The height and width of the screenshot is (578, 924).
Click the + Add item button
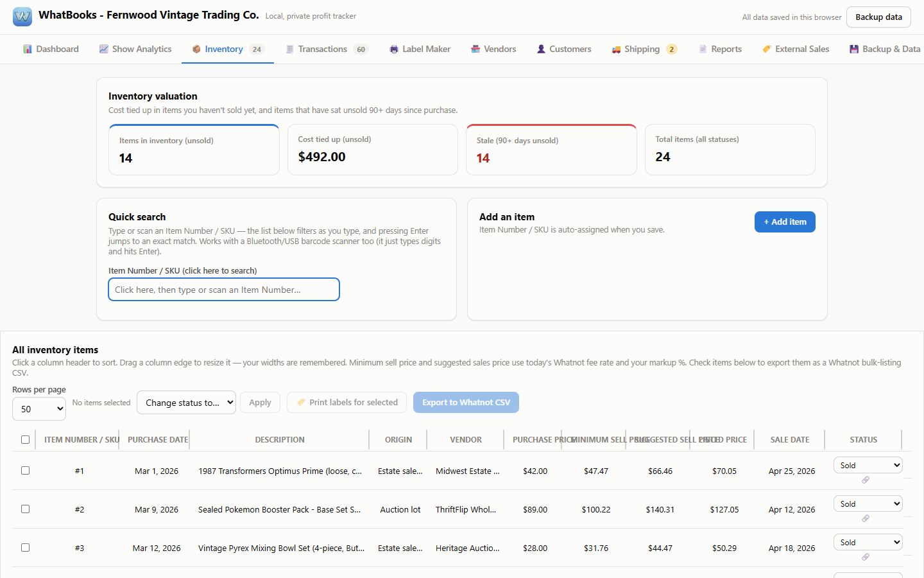[785, 222]
